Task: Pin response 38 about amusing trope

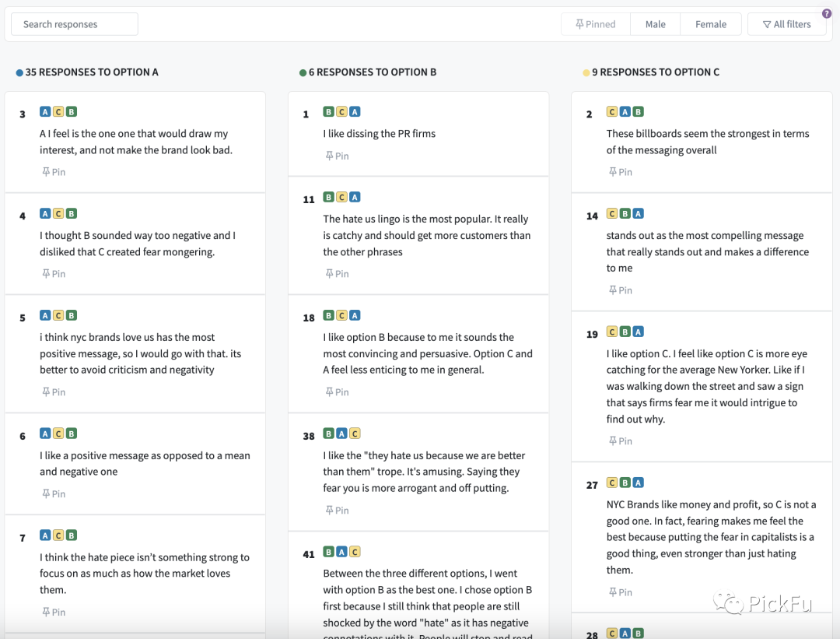Action: (x=337, y=511)
